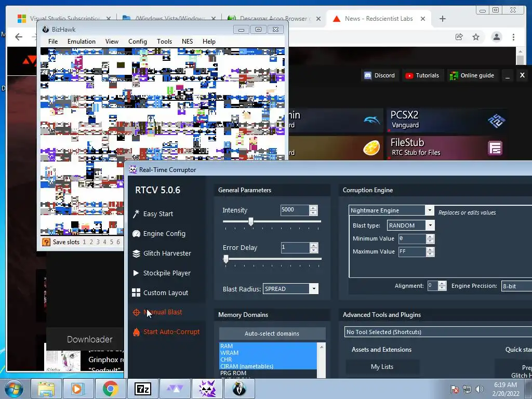Click Auto-select domains button
532x399 pixels.
click(x=272, y=334)
